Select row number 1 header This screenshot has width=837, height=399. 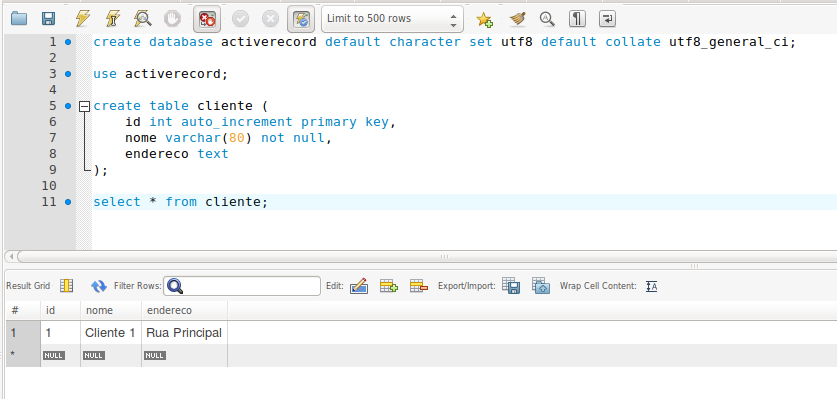coord(23,333)
